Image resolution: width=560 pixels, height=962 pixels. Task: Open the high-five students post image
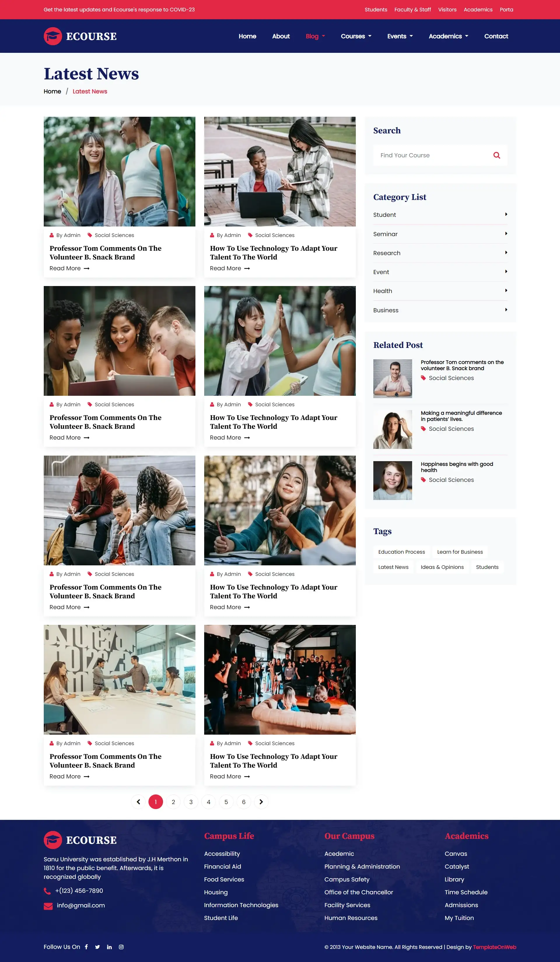coord(280,341)
